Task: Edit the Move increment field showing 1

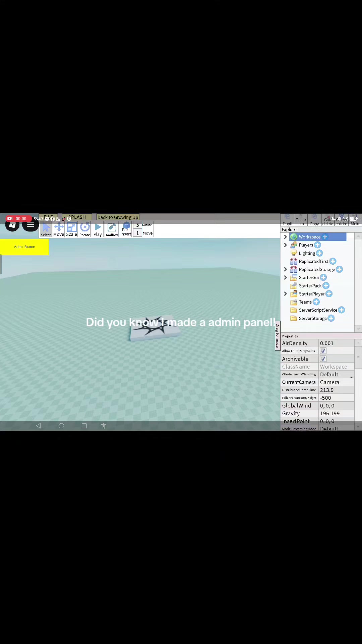Action: [x=137, y=233]
